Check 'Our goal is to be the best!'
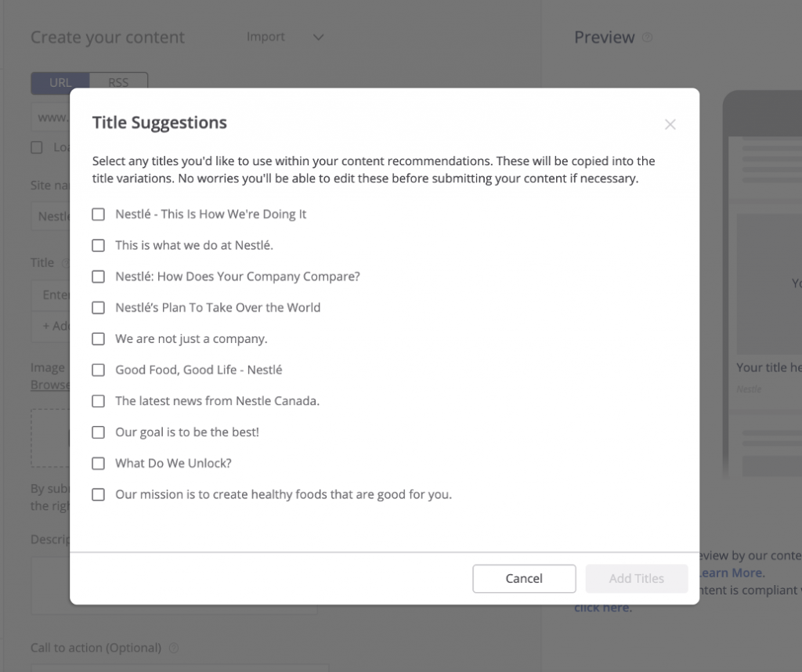The height and width of the screenshot is (672, 802). tap(99, 432)
